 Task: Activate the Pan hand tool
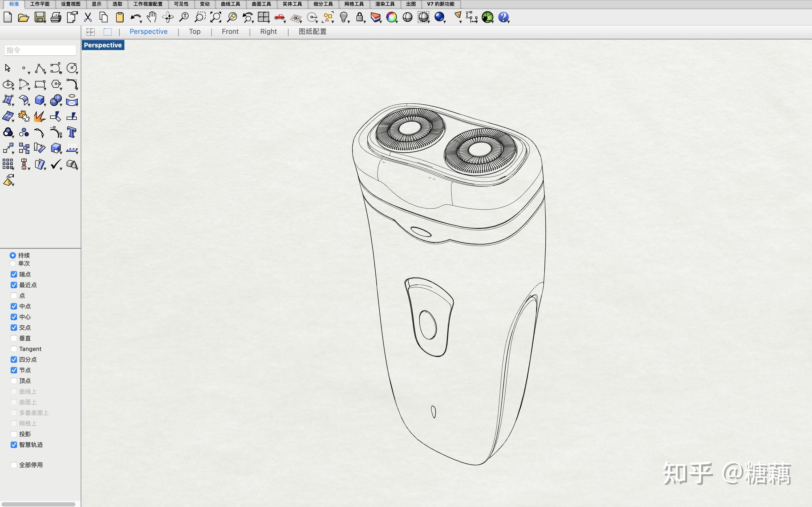coord(152,17)
